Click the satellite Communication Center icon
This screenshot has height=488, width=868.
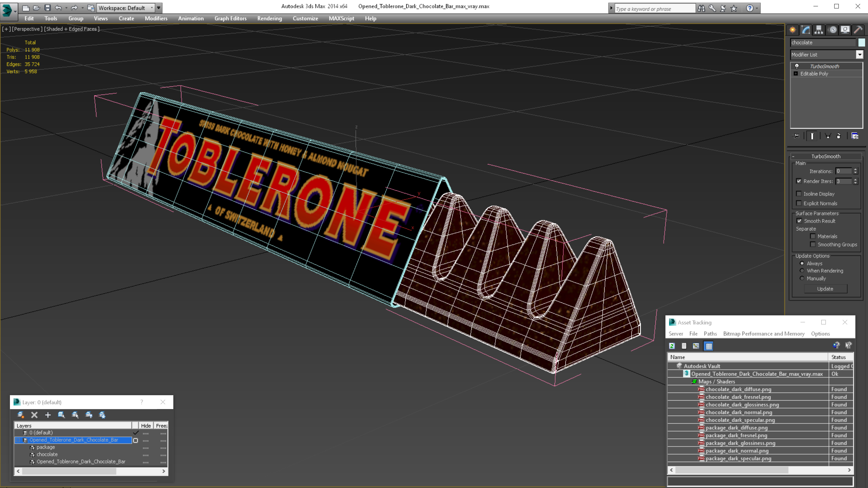(x=723, y=8)
